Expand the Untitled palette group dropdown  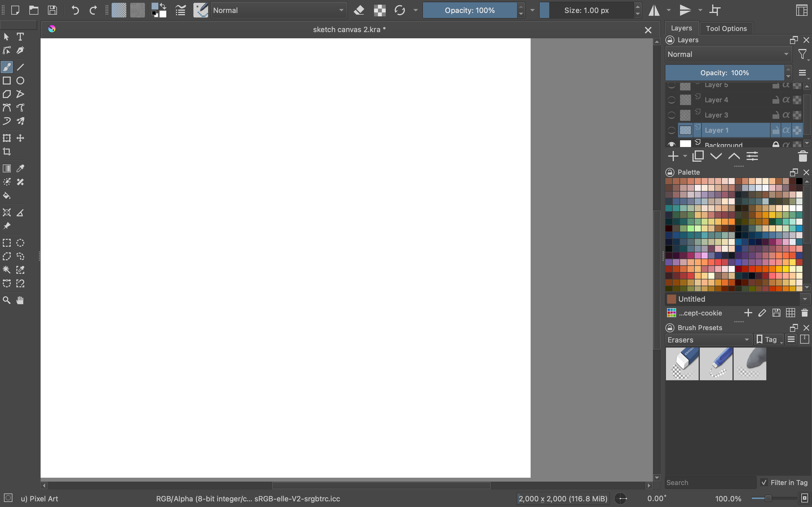point(805,299)
